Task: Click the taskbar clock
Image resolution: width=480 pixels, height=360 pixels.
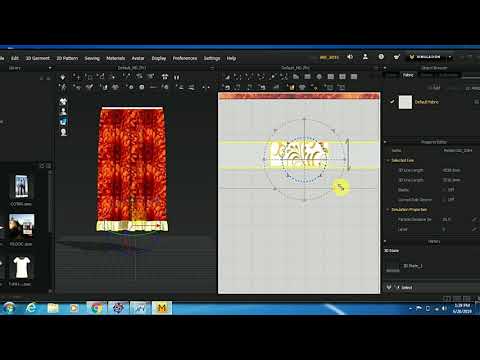Action: 462,308
